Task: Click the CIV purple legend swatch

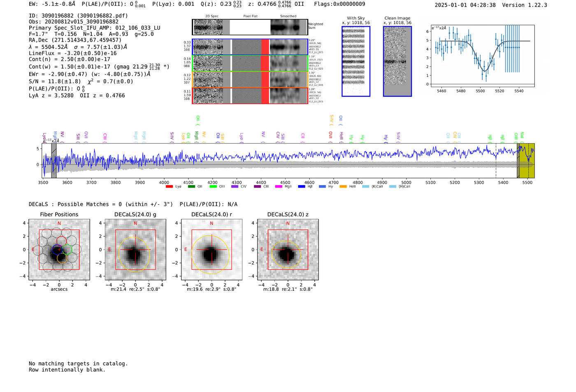Action: [x=235, y=187]
